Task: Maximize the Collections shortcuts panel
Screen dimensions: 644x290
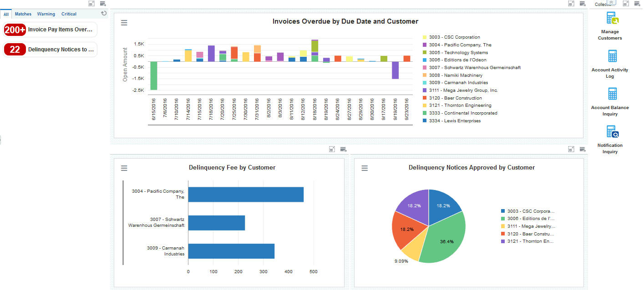Action: click(626, 4)
